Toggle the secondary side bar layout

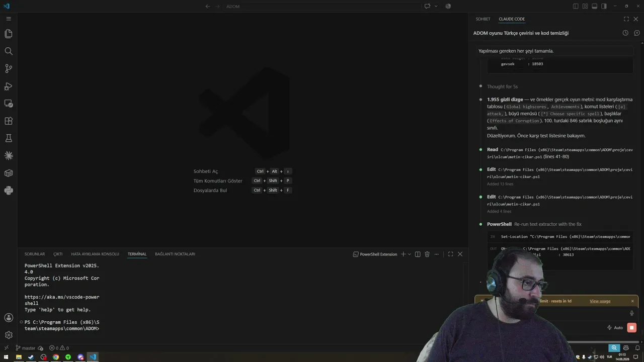tap(604, 7)
